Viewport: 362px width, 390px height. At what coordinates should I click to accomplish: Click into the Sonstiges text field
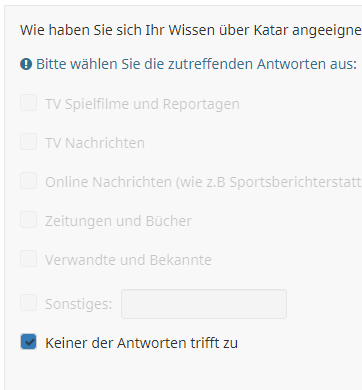point(204,304)
